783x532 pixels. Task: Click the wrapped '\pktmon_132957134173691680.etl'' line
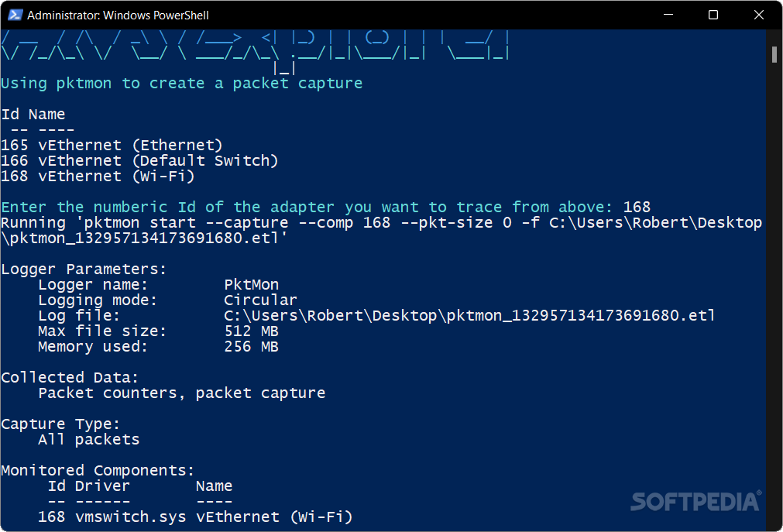[x=144, y=239]
